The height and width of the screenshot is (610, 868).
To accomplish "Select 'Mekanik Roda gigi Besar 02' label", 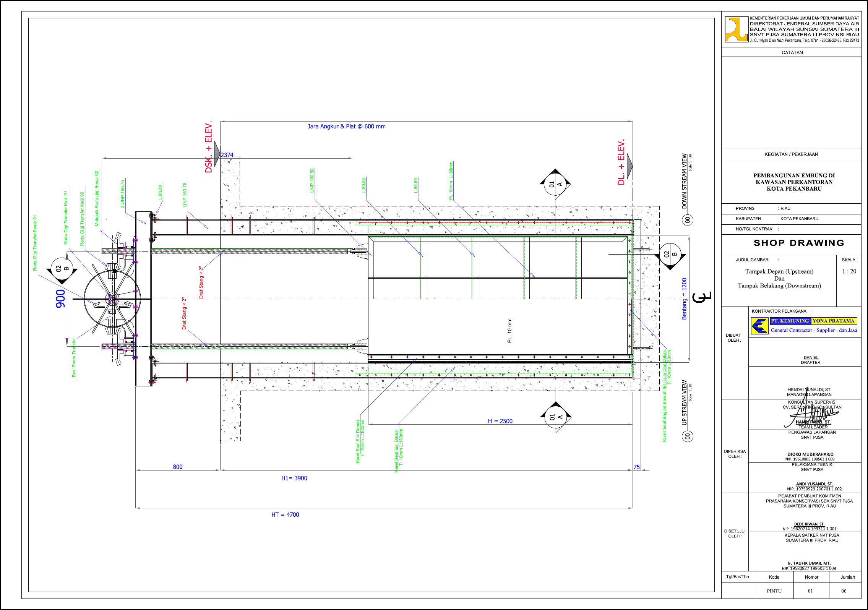I will (97, 199).
